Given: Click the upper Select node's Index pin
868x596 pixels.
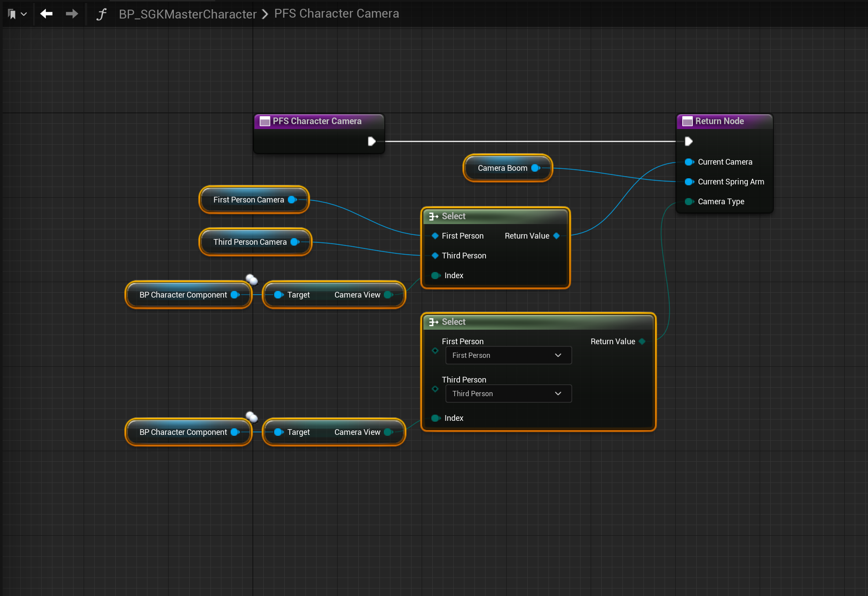Looking at the screenshot, I should tap(436, 276).
